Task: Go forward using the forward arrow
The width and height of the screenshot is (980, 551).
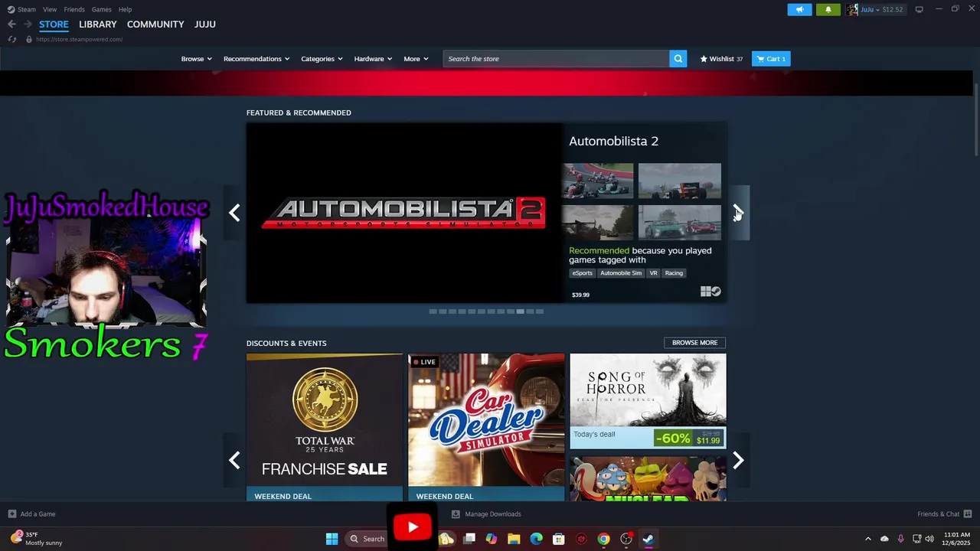Action: coord(28,24)
